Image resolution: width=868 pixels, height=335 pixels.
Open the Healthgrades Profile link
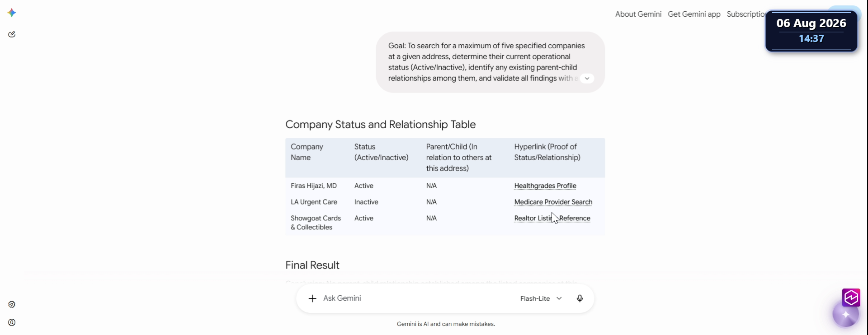[x=545, y=186]
